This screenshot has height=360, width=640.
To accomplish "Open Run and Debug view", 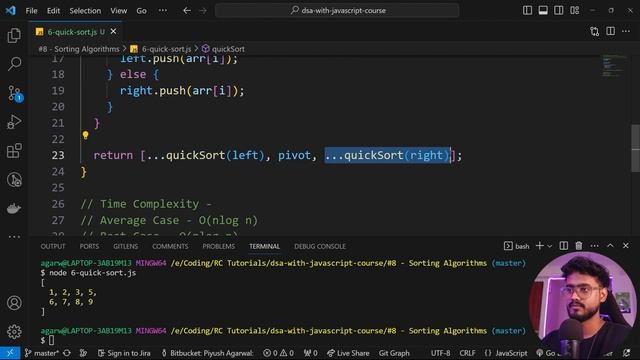I will pos(14,122).
